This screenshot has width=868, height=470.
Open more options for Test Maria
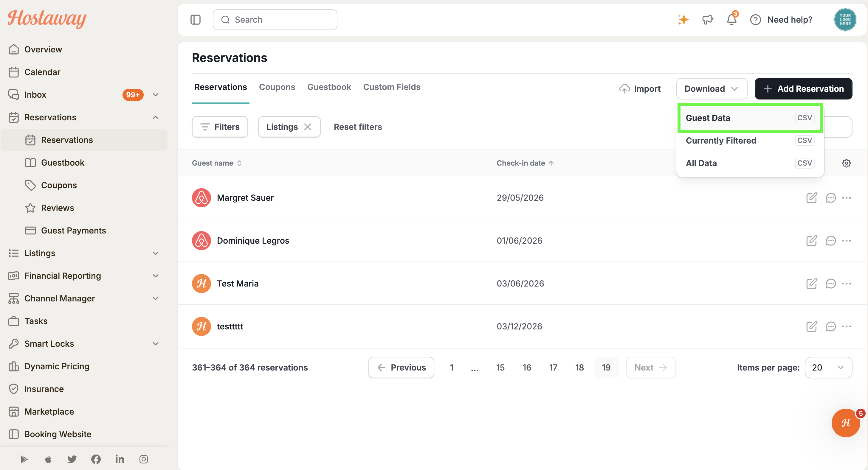[847, 284]
